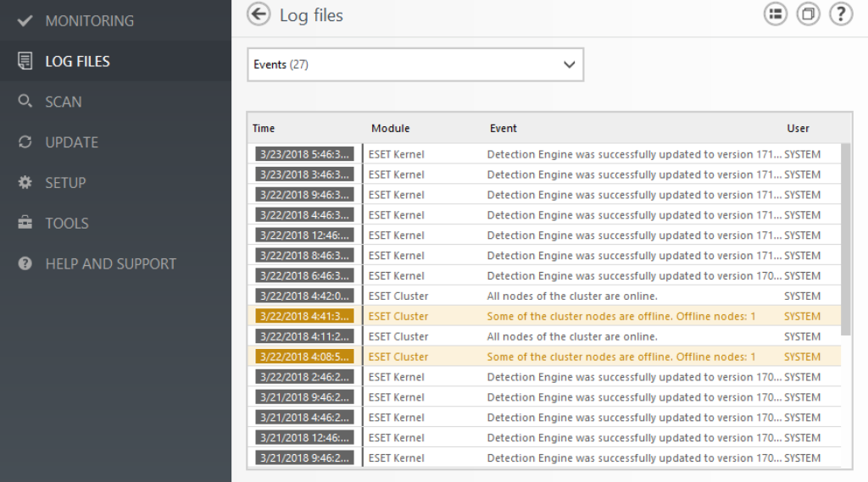868x482 pixels.
Task: Click the Monitoring checkmark icon
Action: (x=25, y=21)
